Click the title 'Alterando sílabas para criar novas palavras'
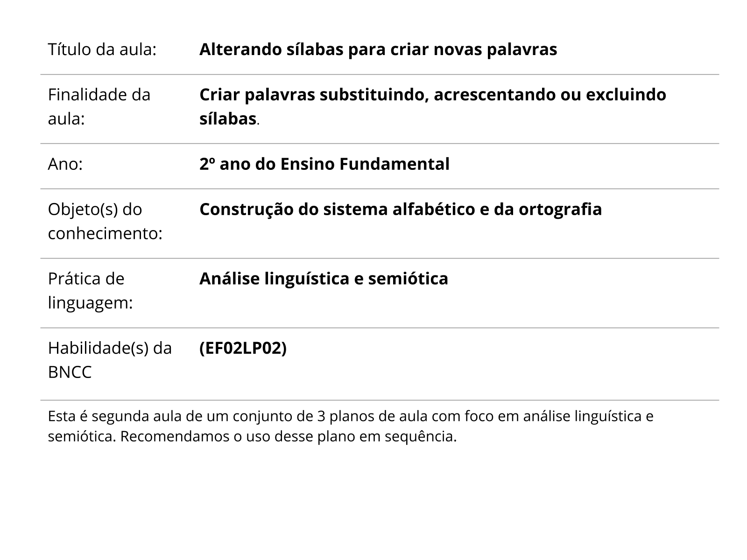 (378, 49)
